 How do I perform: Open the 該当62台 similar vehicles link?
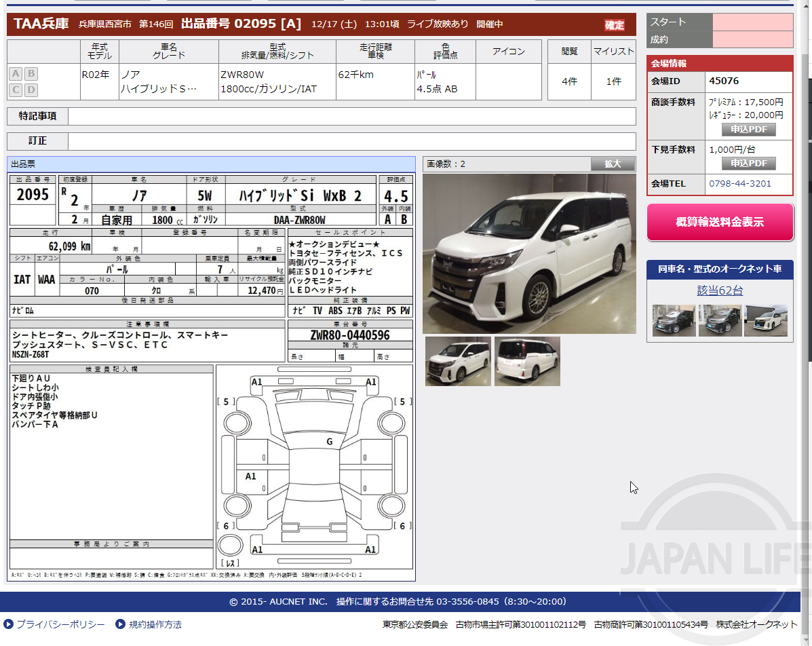(720, 289)
